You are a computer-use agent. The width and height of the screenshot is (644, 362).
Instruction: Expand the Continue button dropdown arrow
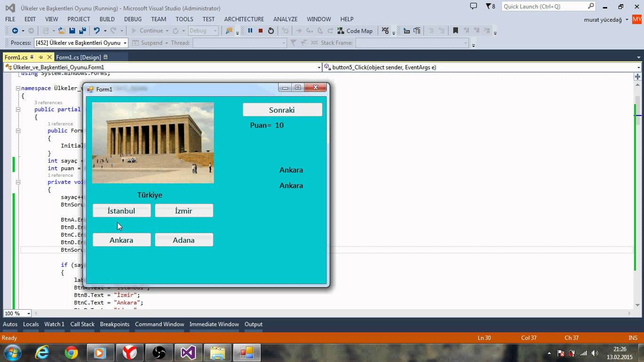click(x=167, y=31)
